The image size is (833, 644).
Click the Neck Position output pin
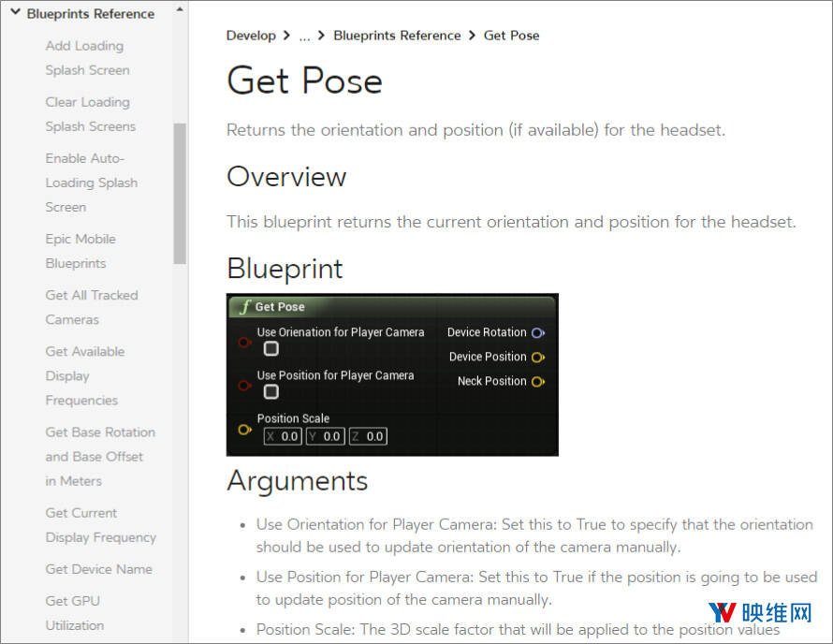coord(537,381)
